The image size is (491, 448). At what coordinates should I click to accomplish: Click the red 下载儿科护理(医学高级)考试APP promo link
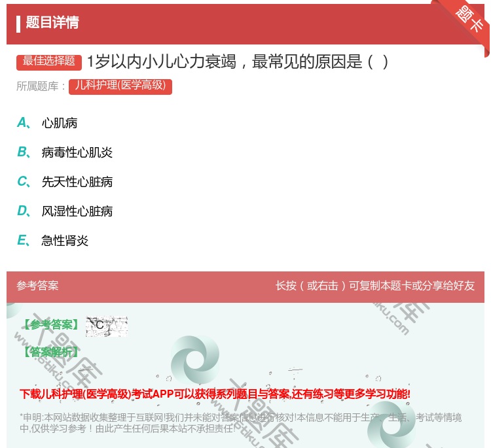[x=215, y=394]
